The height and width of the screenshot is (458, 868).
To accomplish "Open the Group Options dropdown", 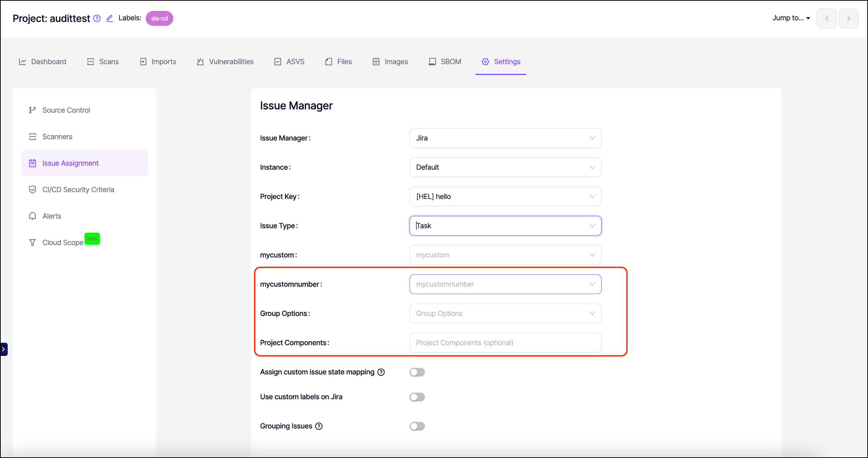I will tap(505, 314).
